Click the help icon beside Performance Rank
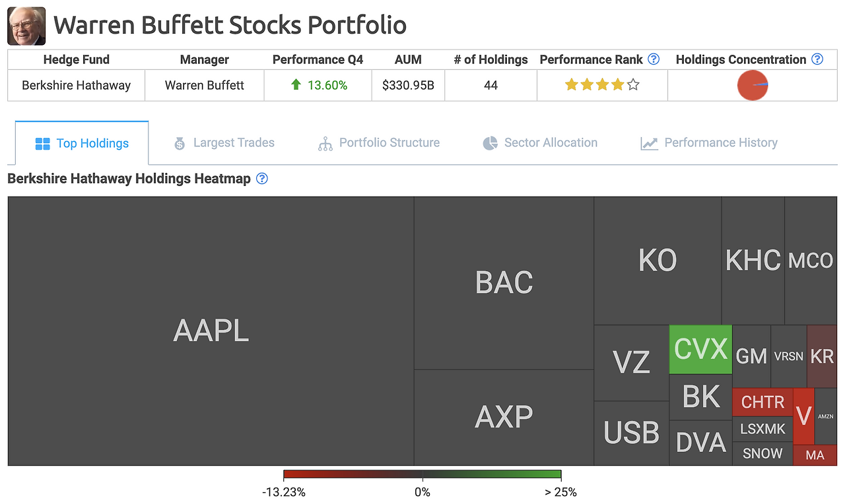This screenshot has height=504, width=845. click(x=654, y=59)
